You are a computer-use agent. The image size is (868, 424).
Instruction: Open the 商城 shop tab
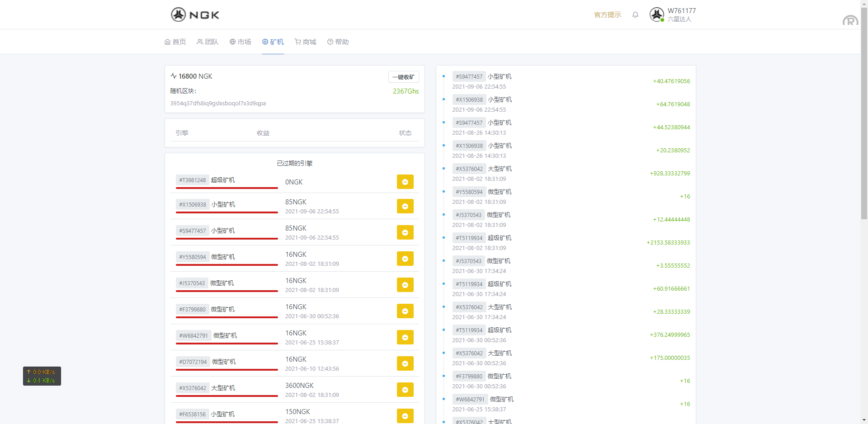[x=306, y=42]
